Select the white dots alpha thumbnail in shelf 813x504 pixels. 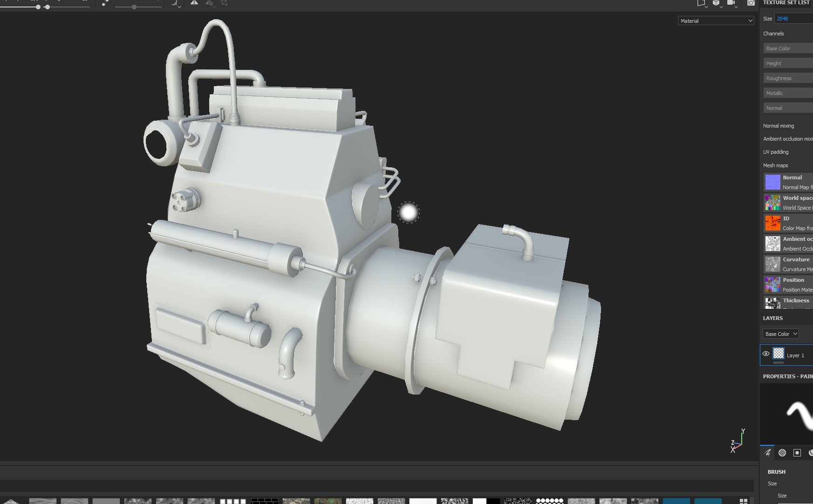tap(550, 501)
